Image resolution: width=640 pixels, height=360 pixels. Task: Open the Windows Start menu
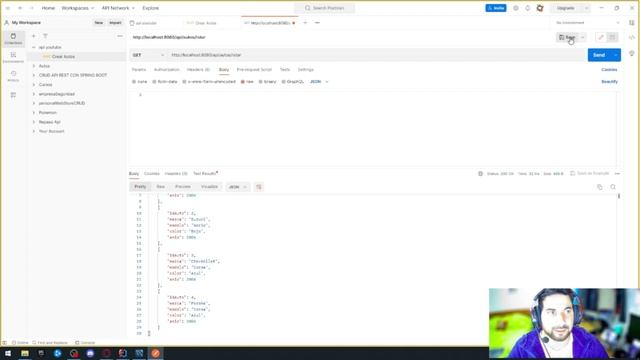[8, 353]
